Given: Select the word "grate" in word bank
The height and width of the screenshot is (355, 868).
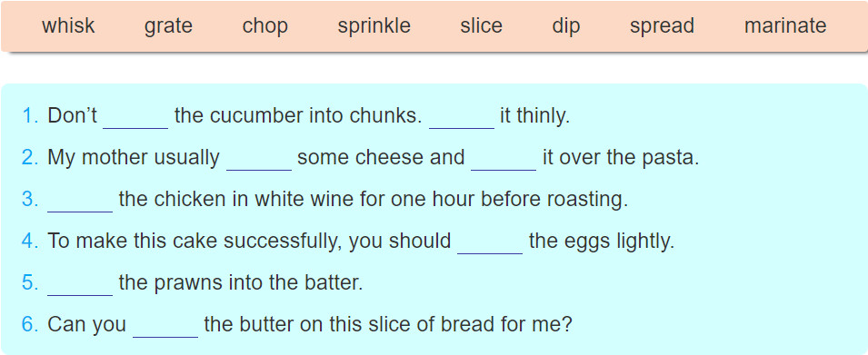Looking at the screenshot, I should (168, 26).
